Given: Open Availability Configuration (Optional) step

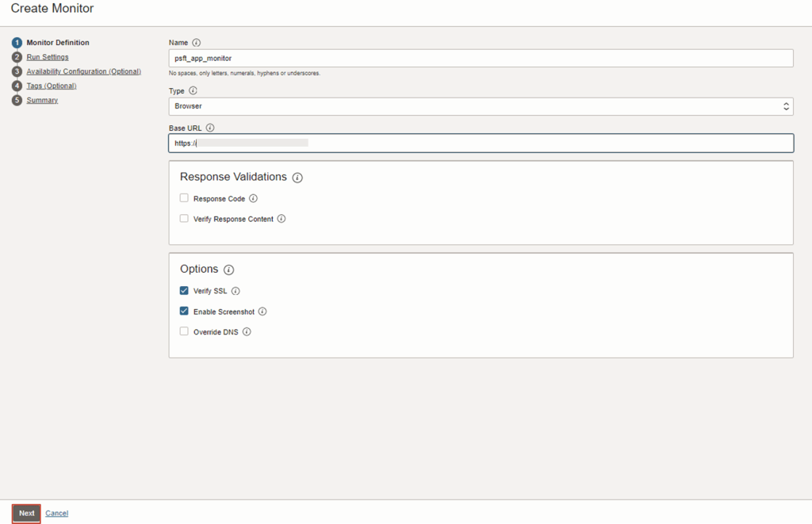Looking at the screenshot, I should coord(83,71).
